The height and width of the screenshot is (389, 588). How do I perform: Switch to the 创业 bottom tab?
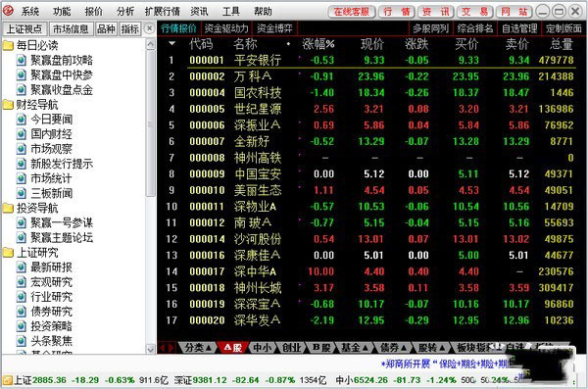[292, 348]
